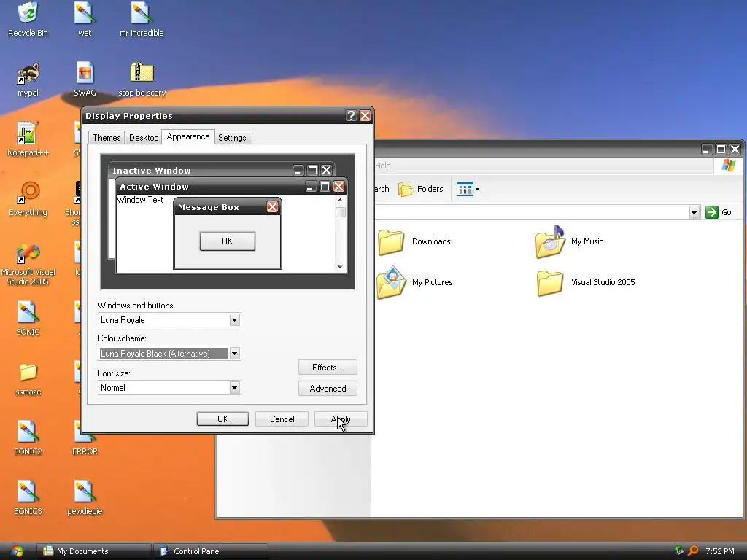Switch to the Desktop tab
Image resolution: width=747 pixels, height=560 pixels.
[x=144, y=138]
